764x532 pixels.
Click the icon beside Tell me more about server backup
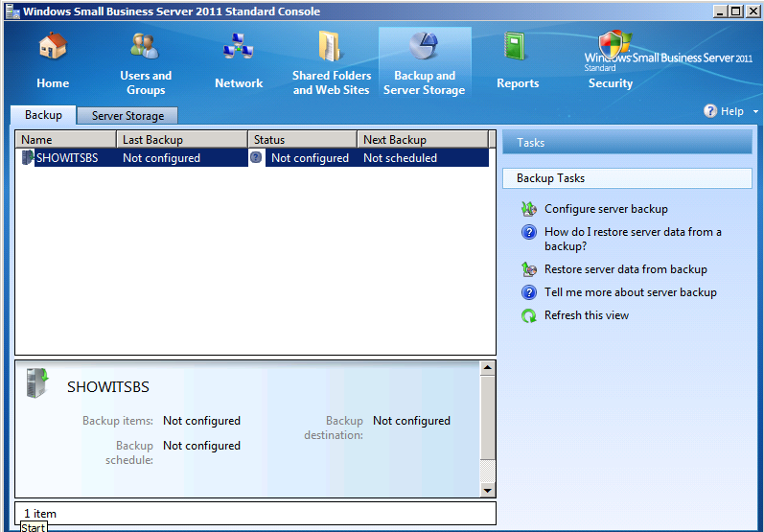[x=528, y=292]
